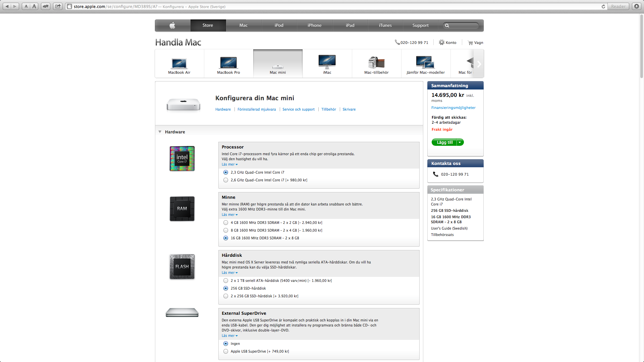Click the Safari share button icon

[x=58, y=6]
